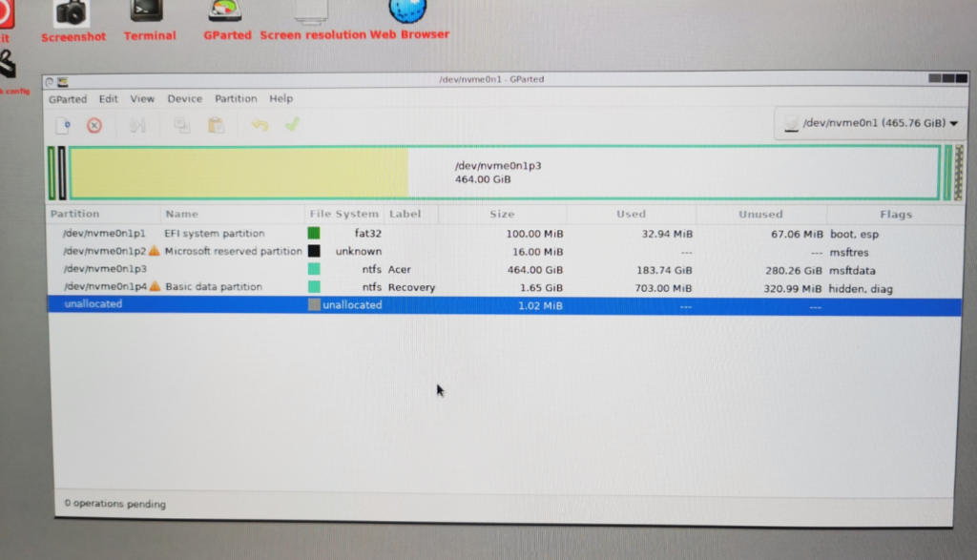The width and height of the screenshot is (977, 560).
Task: Click the Delete partition toolbar icon
Action: click(x=94, y=125)
